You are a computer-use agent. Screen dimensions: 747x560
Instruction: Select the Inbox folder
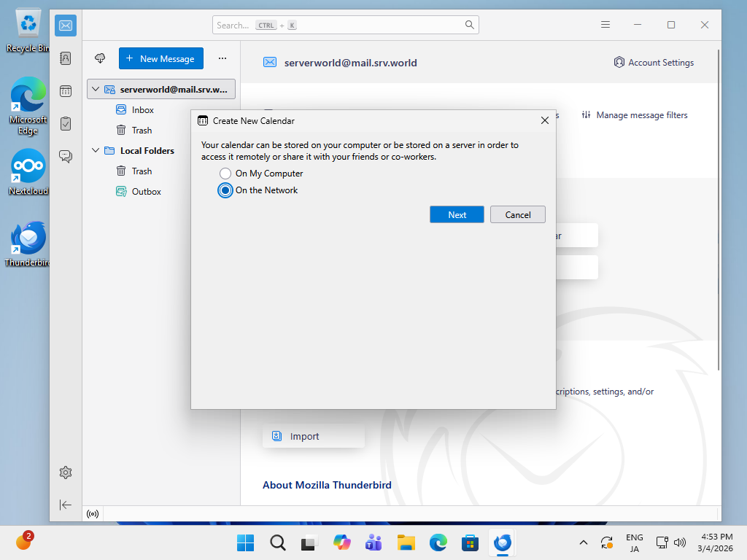pyautogui.click(x=161, y=110)
